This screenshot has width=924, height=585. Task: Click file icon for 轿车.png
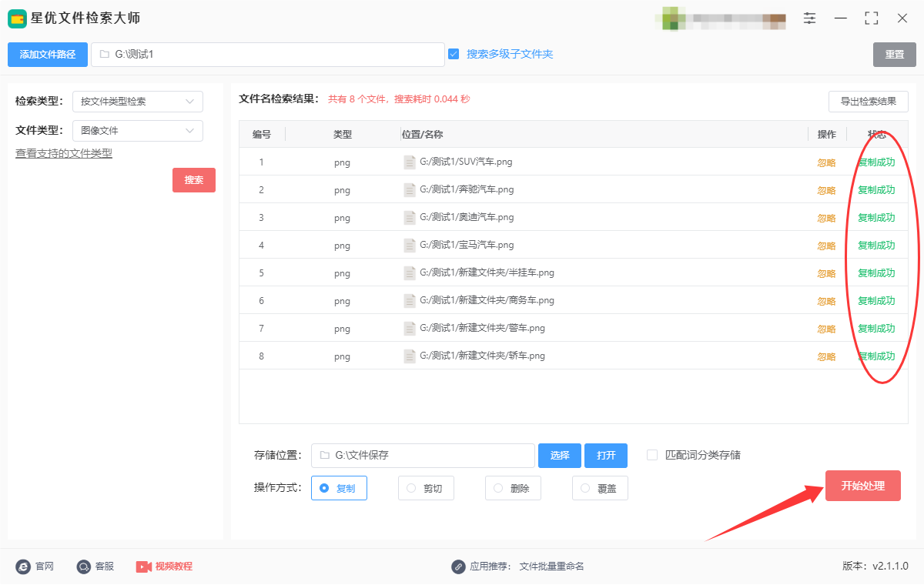pos(410,356)
